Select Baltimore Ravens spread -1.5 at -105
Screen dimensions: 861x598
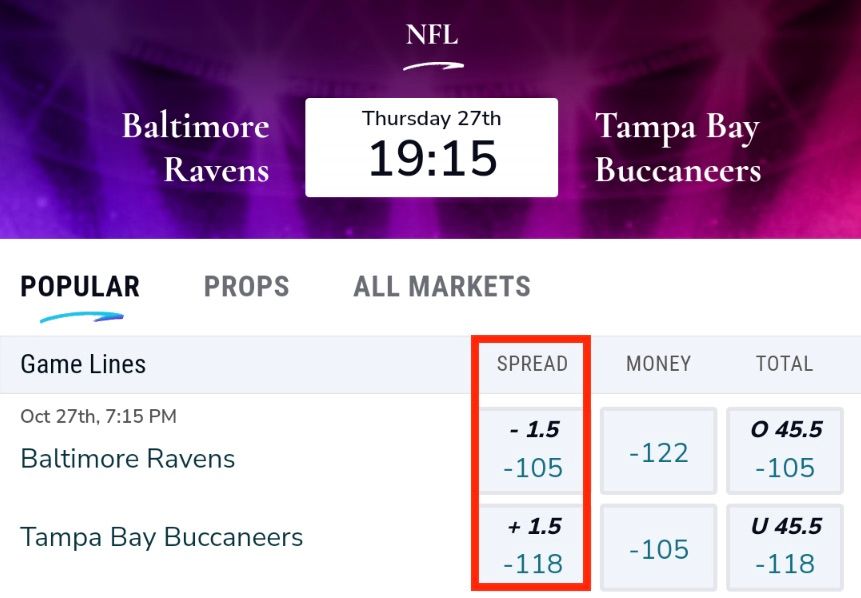(531, 449)
